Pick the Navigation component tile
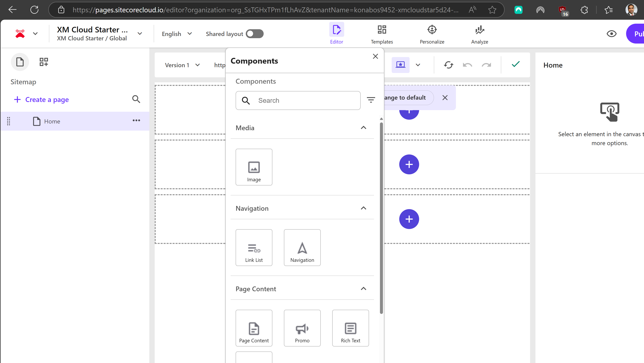This screenshot has width=644, height=363. 302,247
